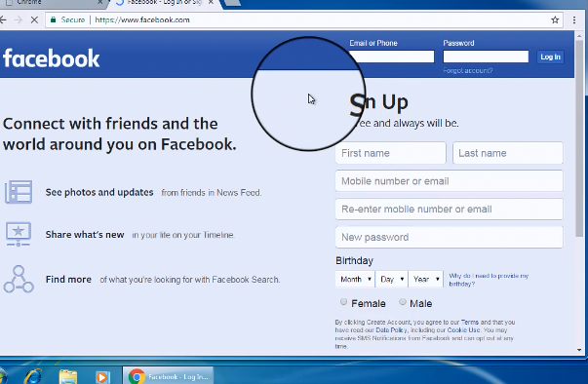Click the facebook logo

[x=51, y=58]
